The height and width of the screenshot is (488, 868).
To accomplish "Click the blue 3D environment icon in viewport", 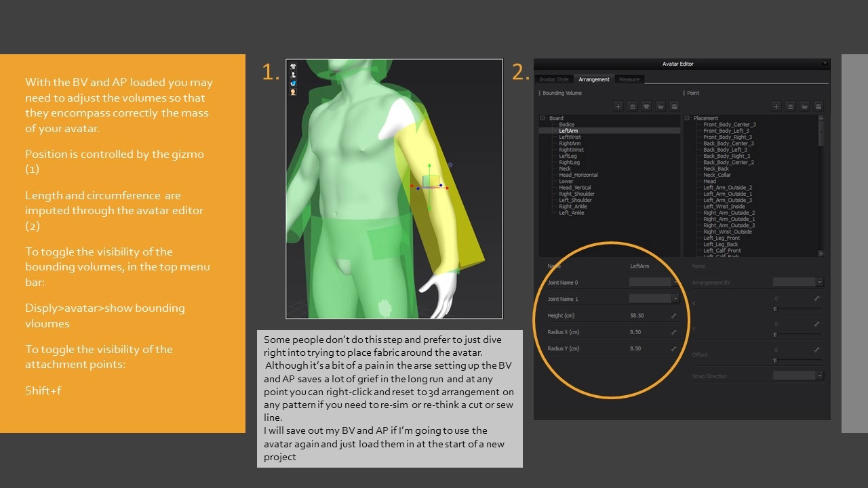I will pos(293,83).
